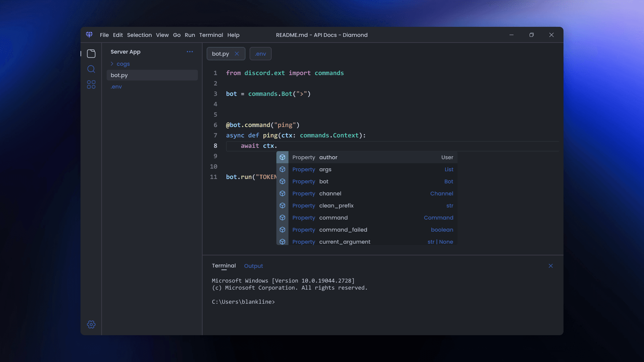Click the terminal prompt C:\Users\blankline>
This screenshot has width=644, height=362.
point(243,302)
